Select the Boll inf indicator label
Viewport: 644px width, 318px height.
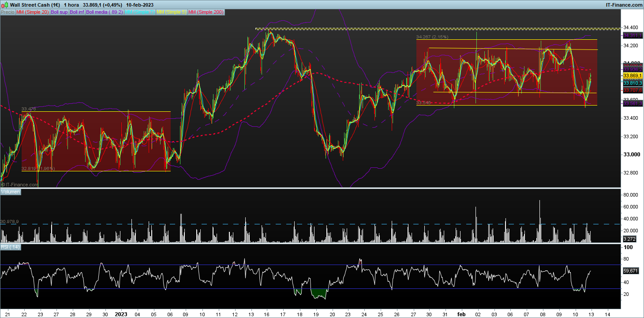click(x=77, y=12)
